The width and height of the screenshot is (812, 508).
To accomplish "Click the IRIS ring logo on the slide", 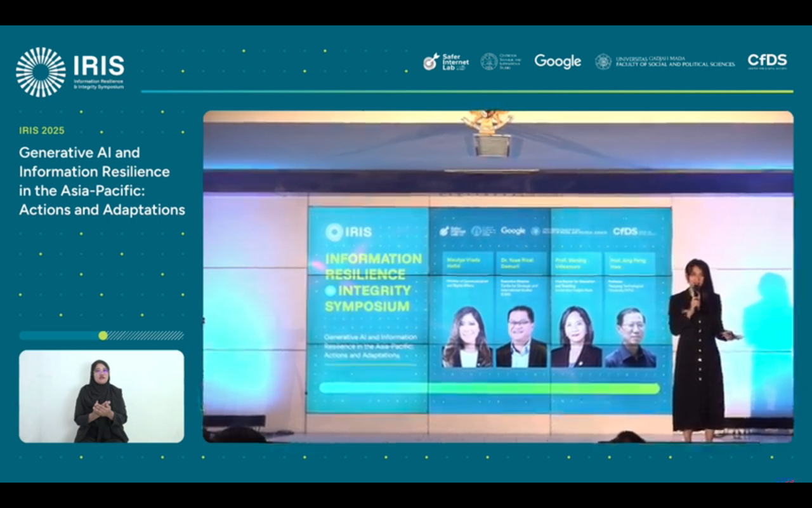I will pos(334,232).
